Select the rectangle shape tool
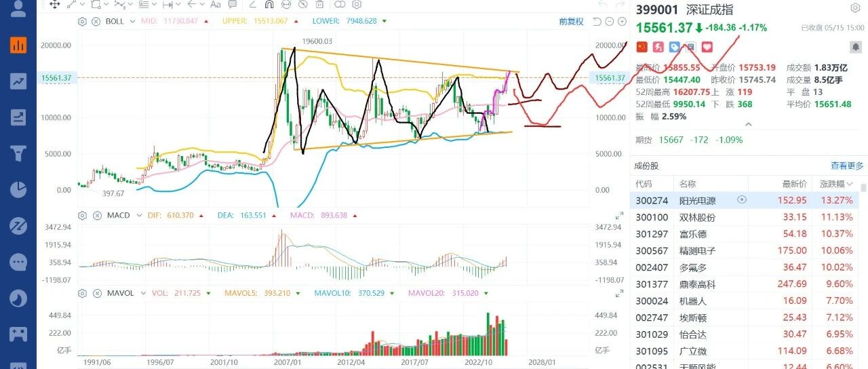This screenshot has width=868, height=369. click(x=96, y=4)
